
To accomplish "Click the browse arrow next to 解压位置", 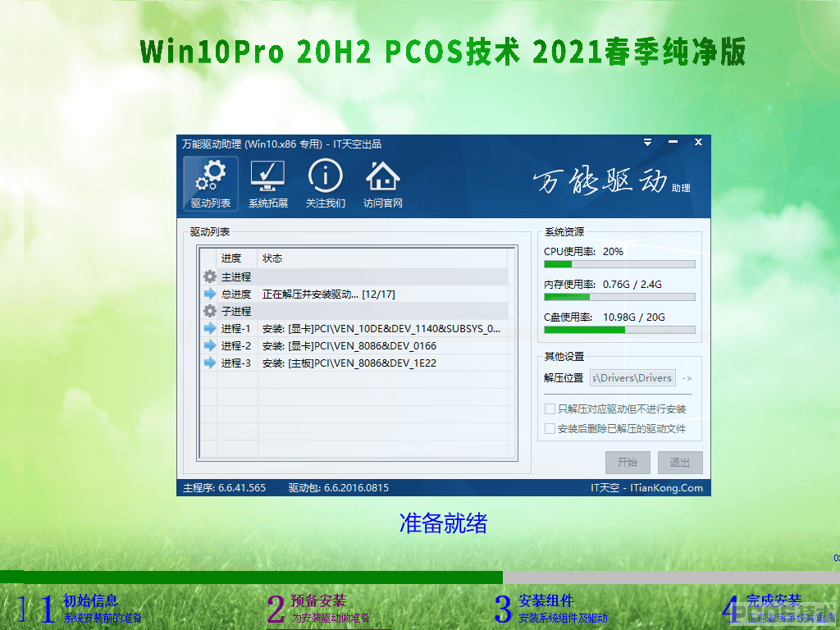I will pyautogui.click(x=687, y=378).
